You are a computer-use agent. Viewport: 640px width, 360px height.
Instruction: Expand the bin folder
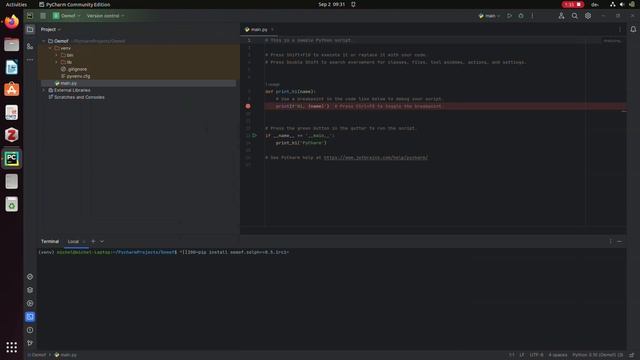pyautogui.click(x=57, y=55)
